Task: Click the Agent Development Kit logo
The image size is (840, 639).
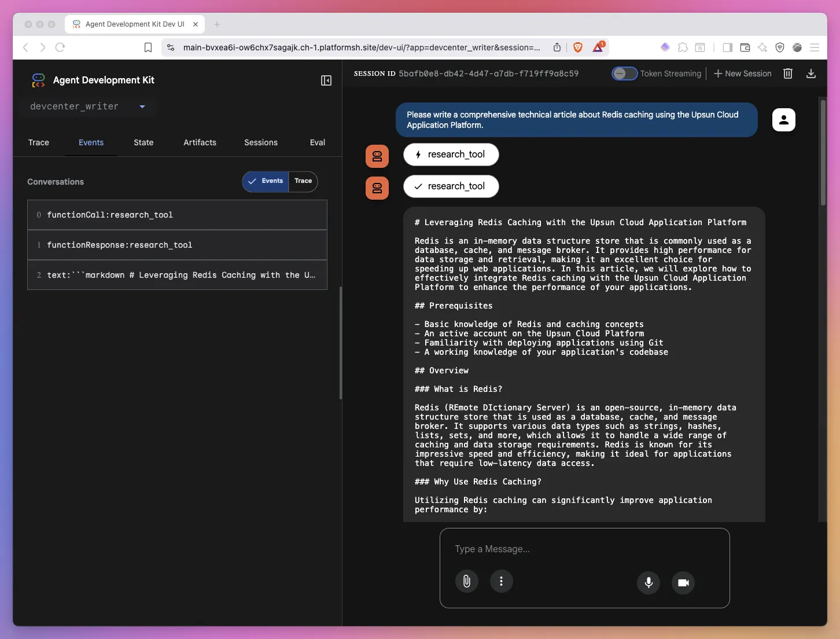Action: click(38, 80)
